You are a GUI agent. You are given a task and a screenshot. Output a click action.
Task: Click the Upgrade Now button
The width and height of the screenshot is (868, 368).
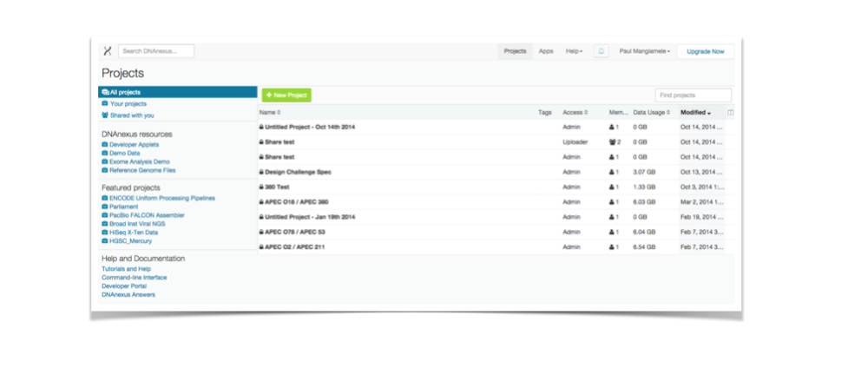pos(705,51)
